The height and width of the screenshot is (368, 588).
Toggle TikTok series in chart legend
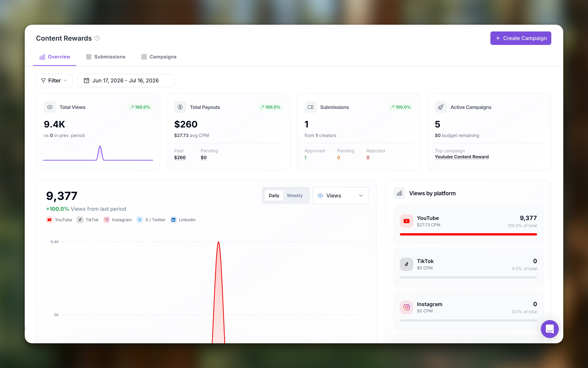(x=88, y=220)
